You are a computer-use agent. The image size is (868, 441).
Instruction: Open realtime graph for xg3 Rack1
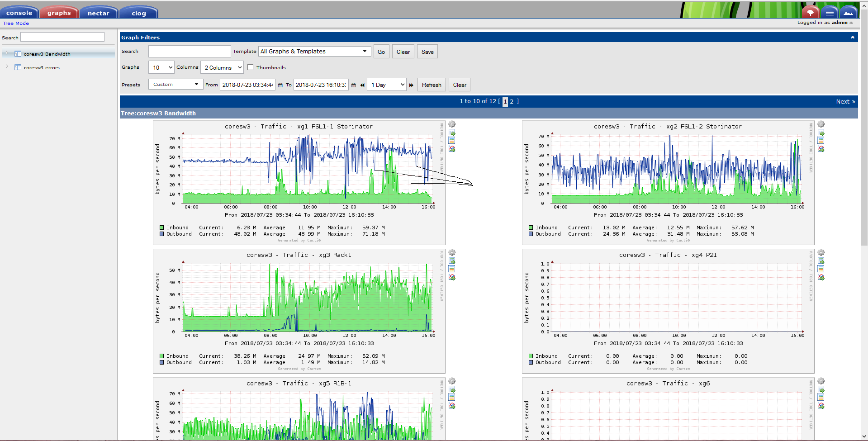click(452, 277)
